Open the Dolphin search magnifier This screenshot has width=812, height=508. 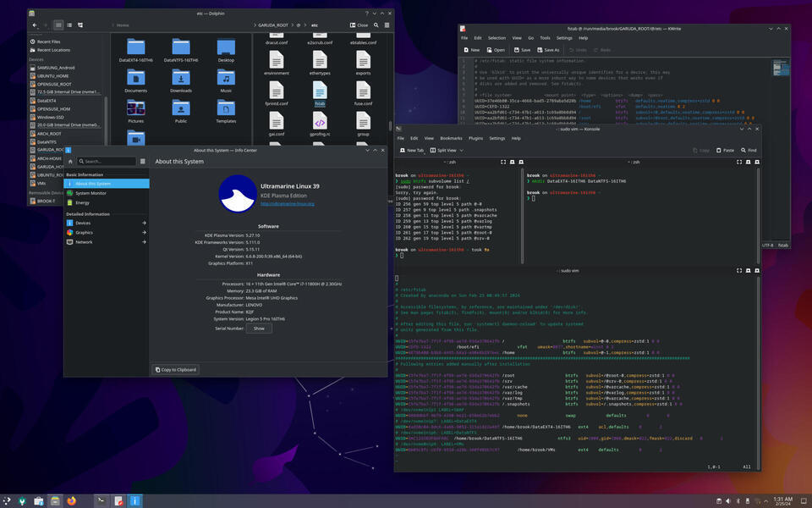[x=376, y=25]
